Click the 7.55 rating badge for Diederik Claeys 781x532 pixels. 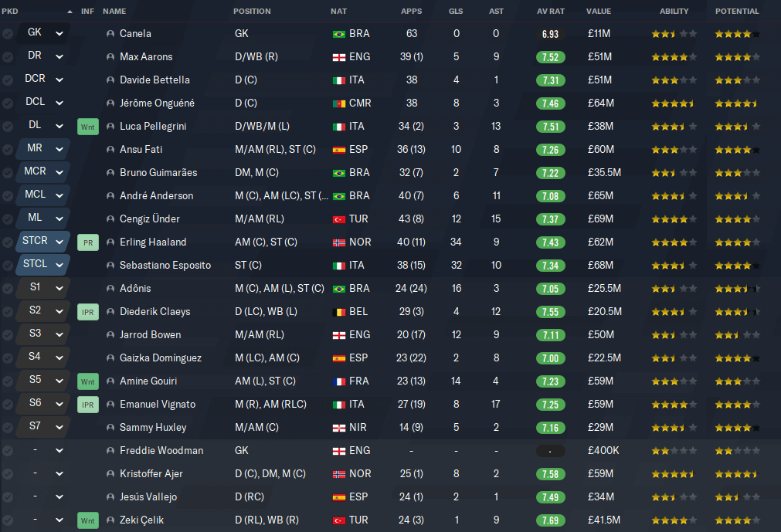[550, 312]
